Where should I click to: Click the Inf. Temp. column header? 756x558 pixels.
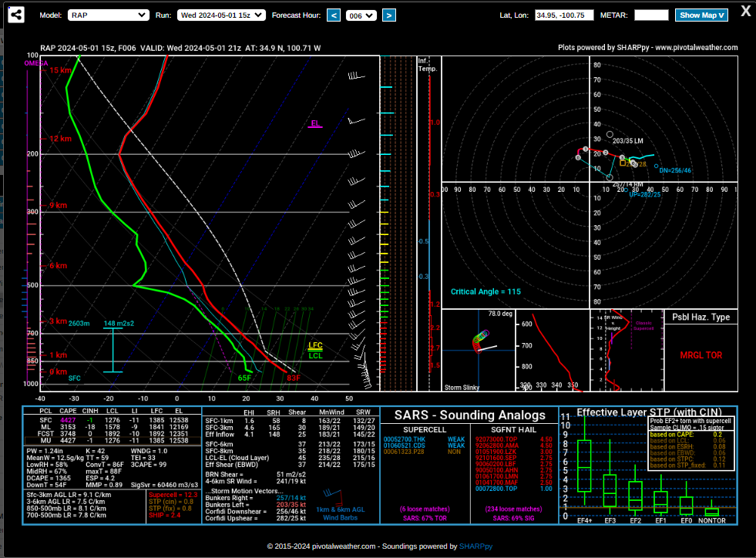(427, 65)
